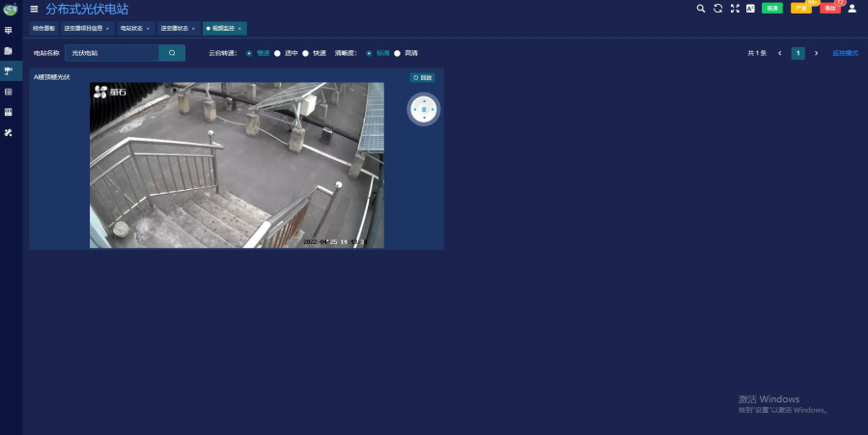Select 高清 clarity radio button
The width and height of the screenshot is (868, 435).
coord(397,53)
